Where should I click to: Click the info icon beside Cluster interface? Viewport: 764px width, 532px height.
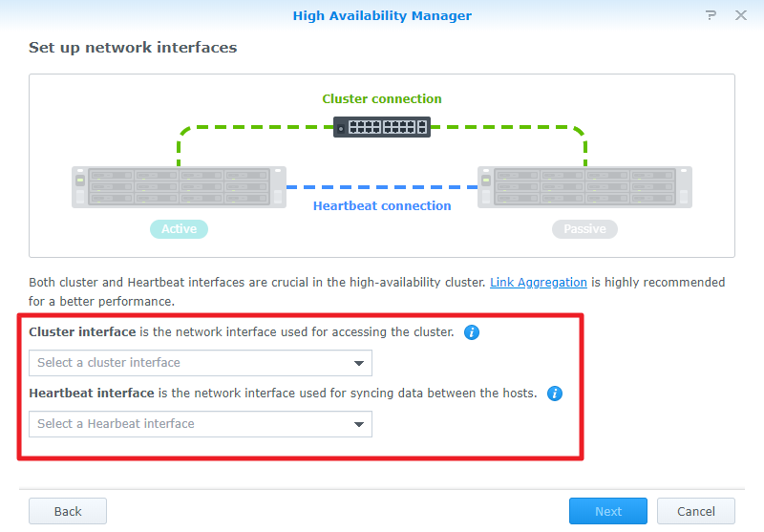pyautogui.click(x=472, y=332)
